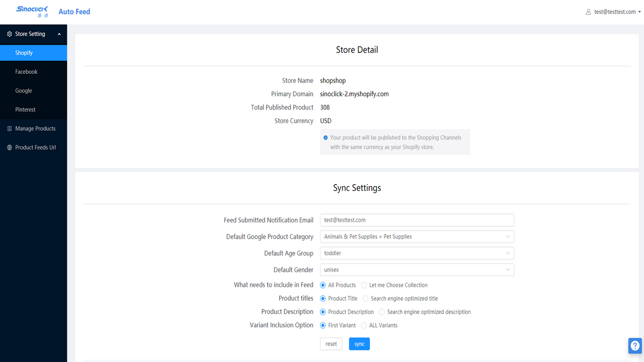Open the Default Gender dropdown
The image size is (644, 362).
tap(417, 270)
